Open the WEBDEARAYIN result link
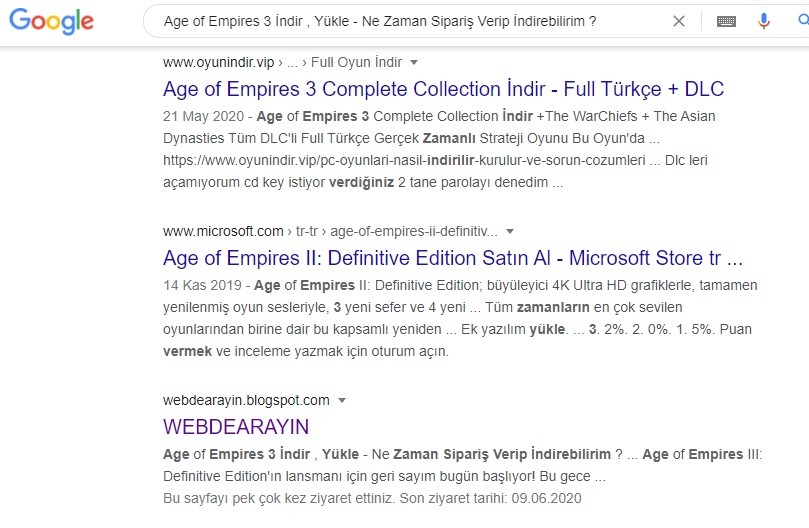809x528 pixels. (x=236, y=426)
